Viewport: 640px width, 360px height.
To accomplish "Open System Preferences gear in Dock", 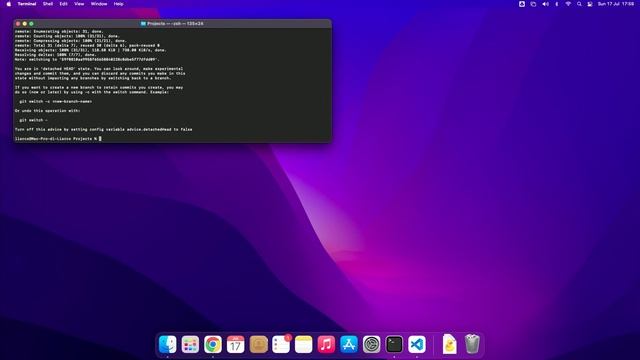I will coord(371,344).
